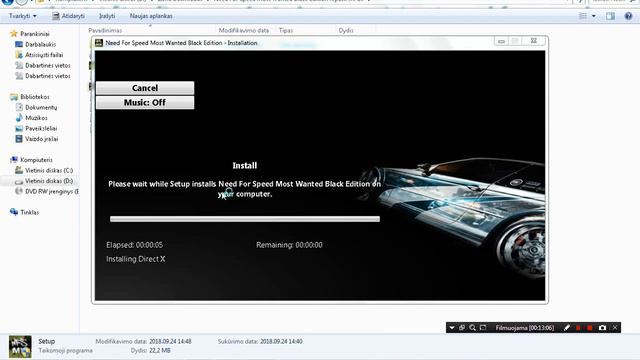This screenshot has width=640, height=360.
Task: Create new folder with Naujas aplankas
Action: (151, 16)
